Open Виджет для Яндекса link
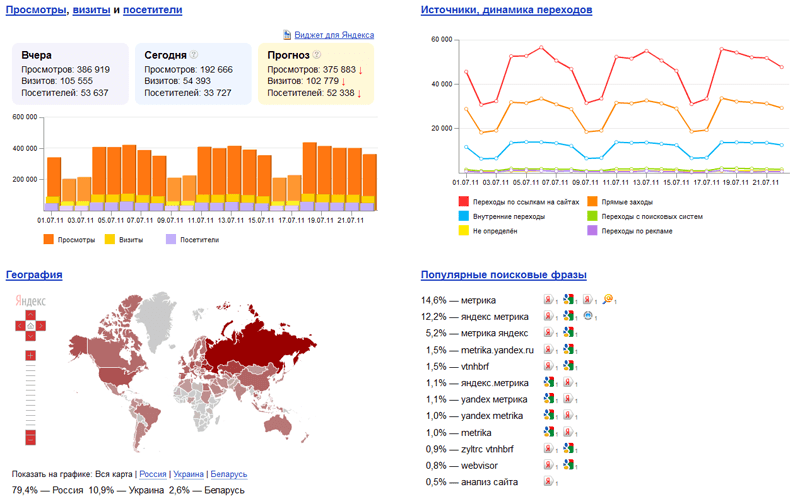 334,35
